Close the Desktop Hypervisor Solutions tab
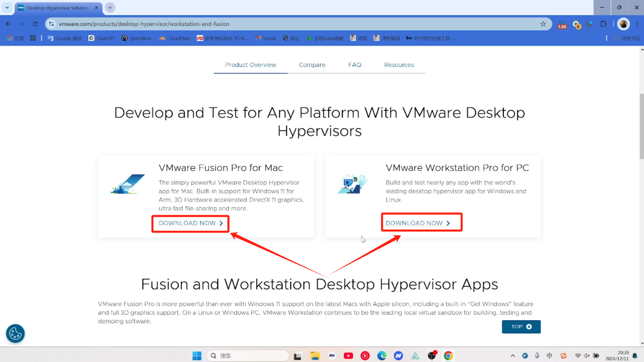 tap(96, 8)
